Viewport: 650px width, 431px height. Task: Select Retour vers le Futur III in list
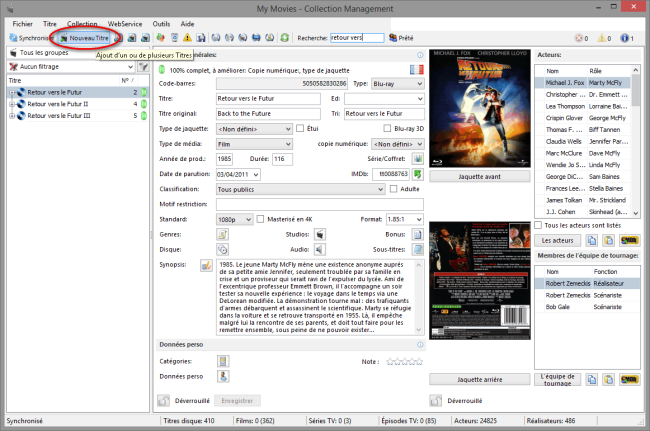coord(58,116)
